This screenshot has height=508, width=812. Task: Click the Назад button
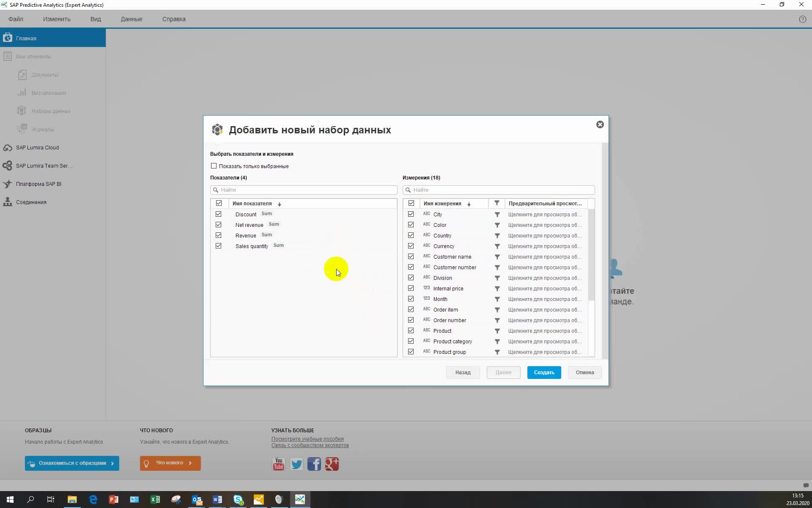[x=463, y=373]
